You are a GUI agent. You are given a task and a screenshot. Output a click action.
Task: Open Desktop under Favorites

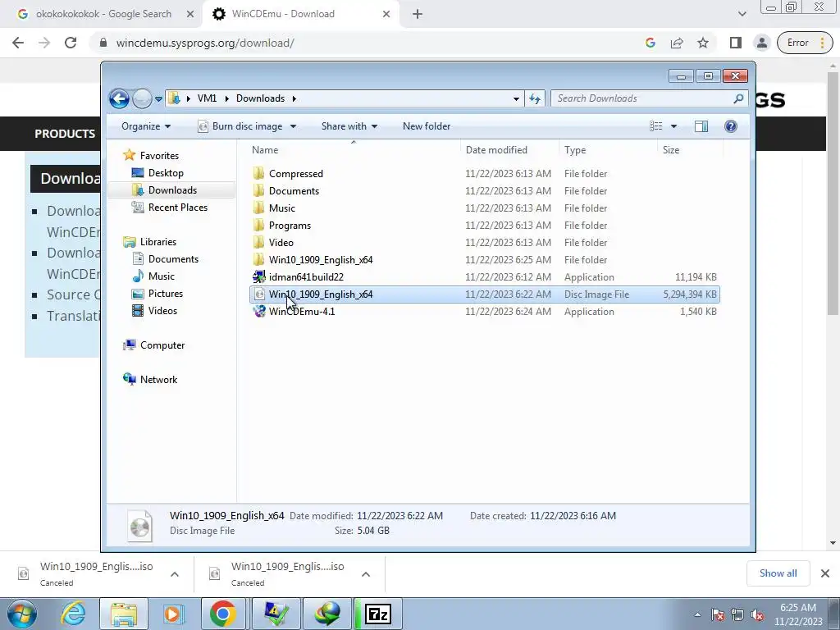[166, 173]
